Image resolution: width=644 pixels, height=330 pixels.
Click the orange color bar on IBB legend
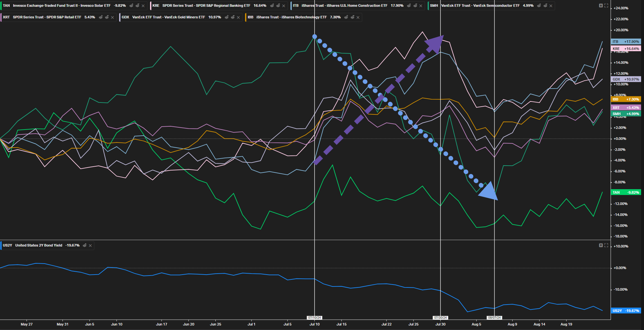(x=246, y=17)
